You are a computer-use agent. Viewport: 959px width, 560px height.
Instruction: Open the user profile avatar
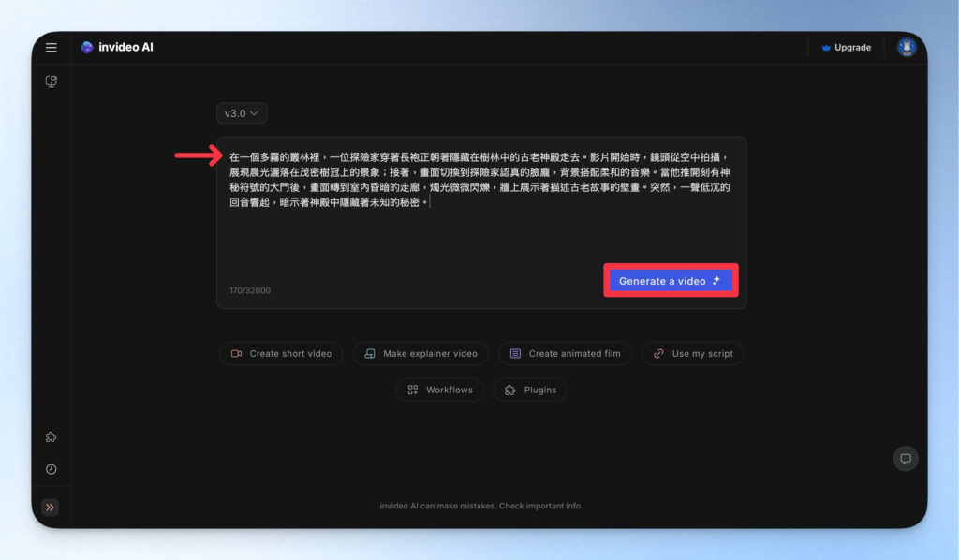(x=906, y=48)
